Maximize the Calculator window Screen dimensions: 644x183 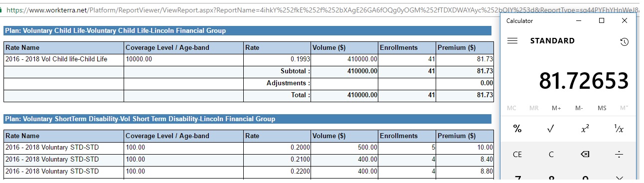tap(602, 20)
